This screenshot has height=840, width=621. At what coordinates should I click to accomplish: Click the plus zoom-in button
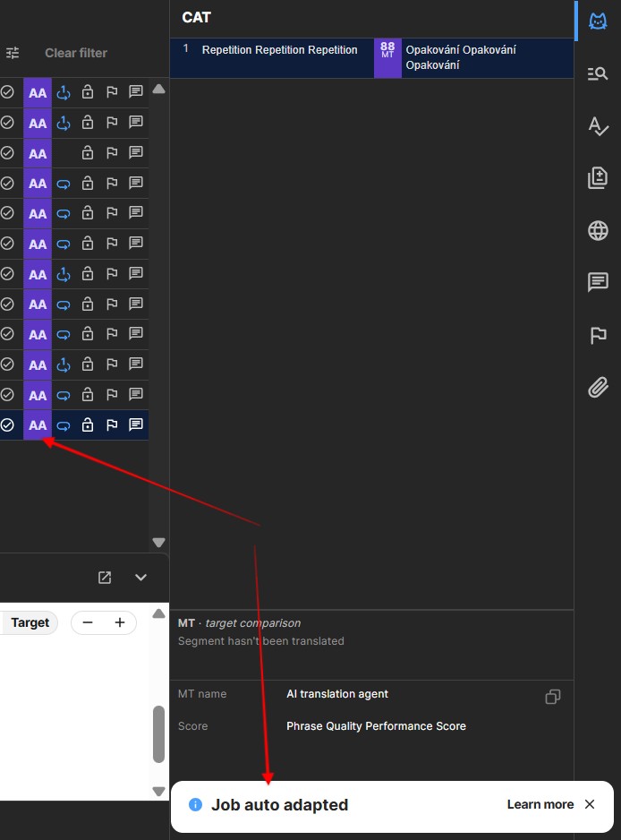tap(120, 622)
